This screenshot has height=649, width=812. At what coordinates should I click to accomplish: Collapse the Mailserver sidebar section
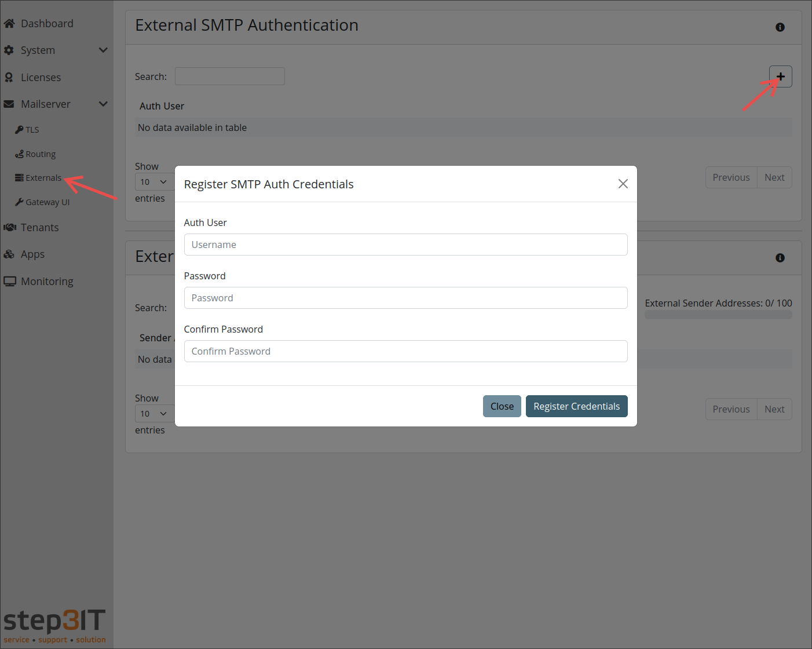click(x=103, y=104)
